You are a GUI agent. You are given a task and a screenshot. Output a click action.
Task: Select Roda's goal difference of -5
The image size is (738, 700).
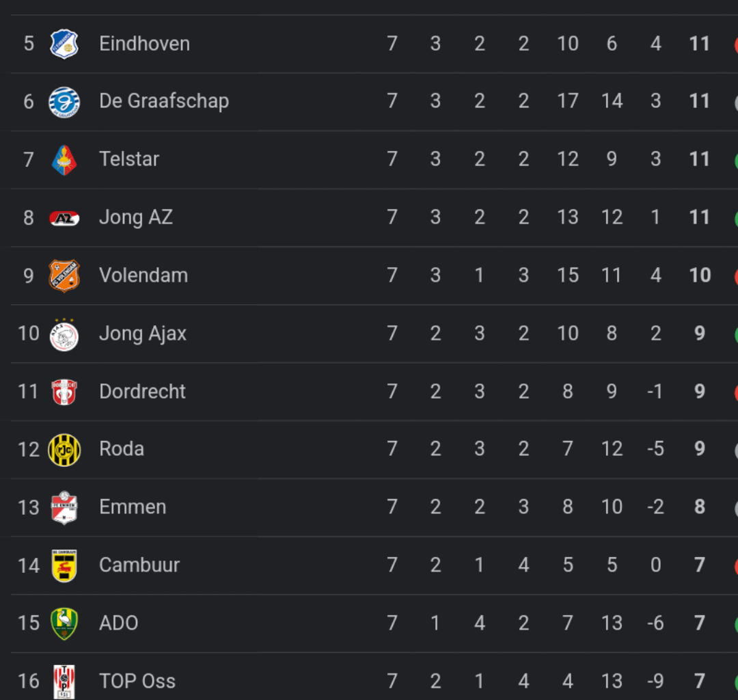point(655,449)
